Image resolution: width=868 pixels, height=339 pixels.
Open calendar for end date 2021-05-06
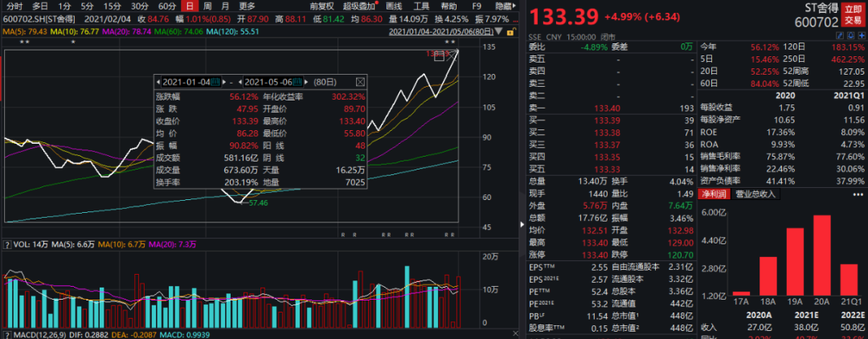298,82
